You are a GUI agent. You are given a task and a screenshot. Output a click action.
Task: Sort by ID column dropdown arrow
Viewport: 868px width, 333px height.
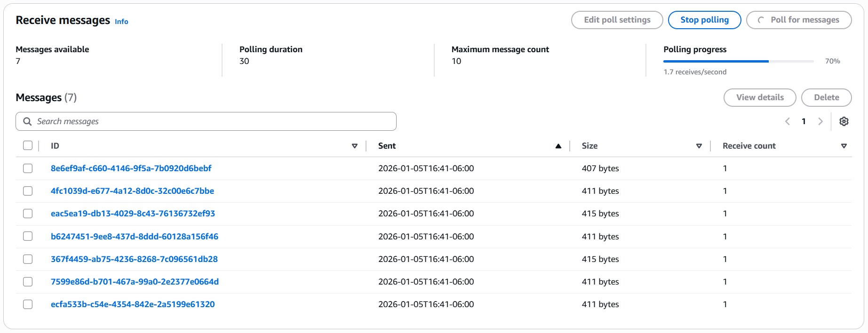pos(355,146)
